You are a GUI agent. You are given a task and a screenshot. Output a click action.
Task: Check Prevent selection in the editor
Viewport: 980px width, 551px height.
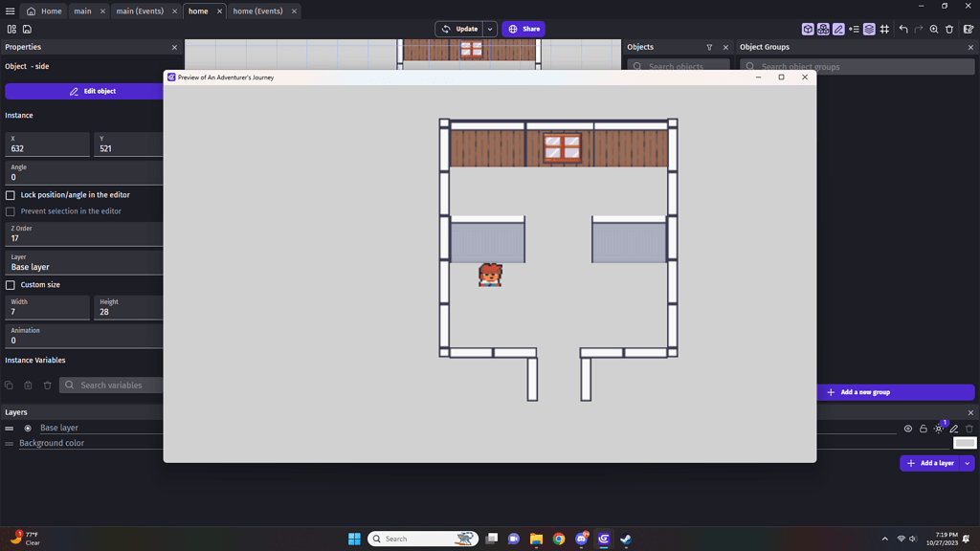point(9,211)
